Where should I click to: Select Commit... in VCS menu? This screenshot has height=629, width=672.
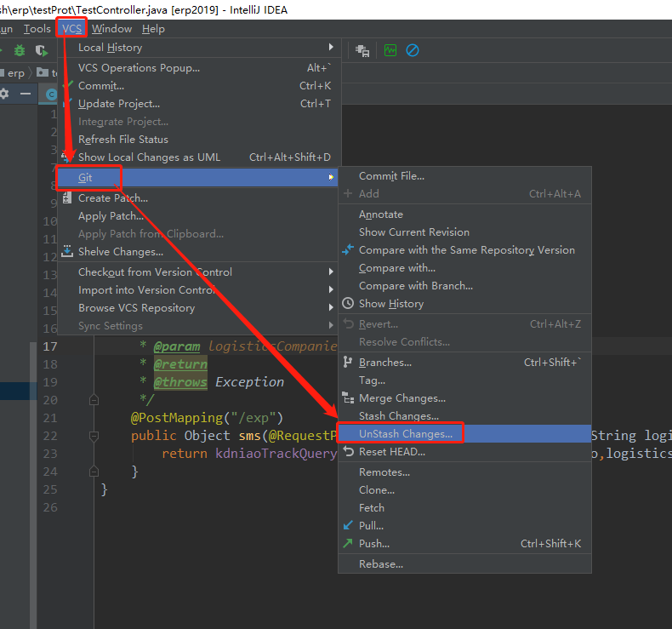[x=199, y=86]
